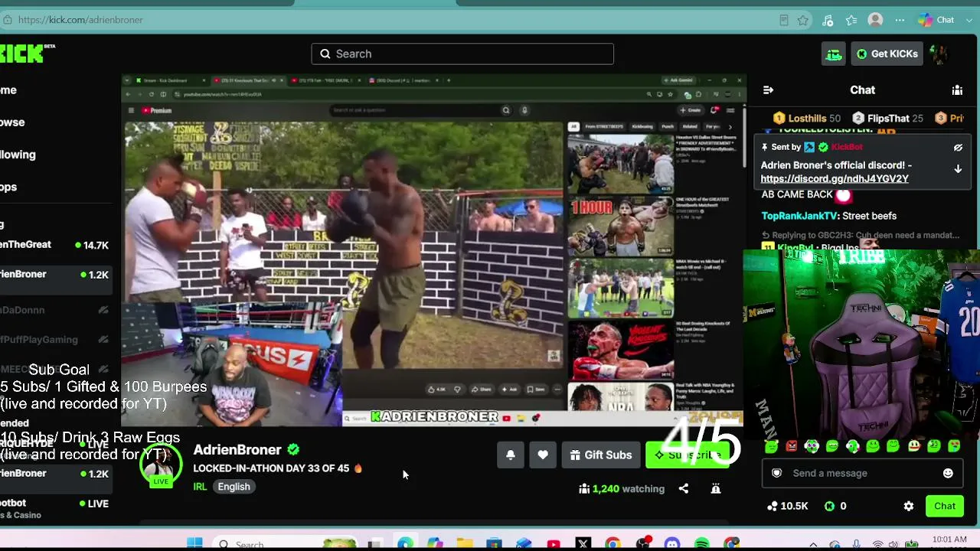
Task: Open Discord from the taskbar
Action: (672, 544)
